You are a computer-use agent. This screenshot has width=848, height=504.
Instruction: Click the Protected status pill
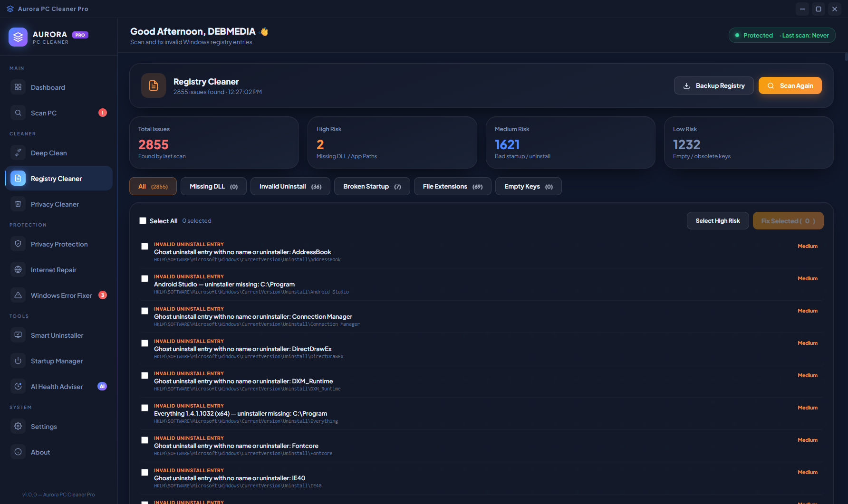coord(782,35)
